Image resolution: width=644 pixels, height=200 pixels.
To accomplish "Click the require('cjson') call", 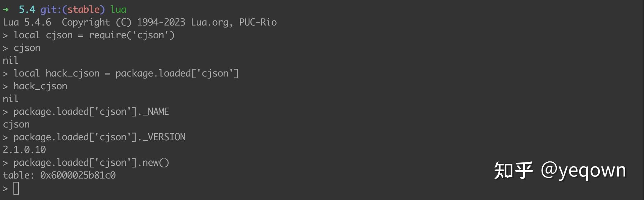I will 131,35.
